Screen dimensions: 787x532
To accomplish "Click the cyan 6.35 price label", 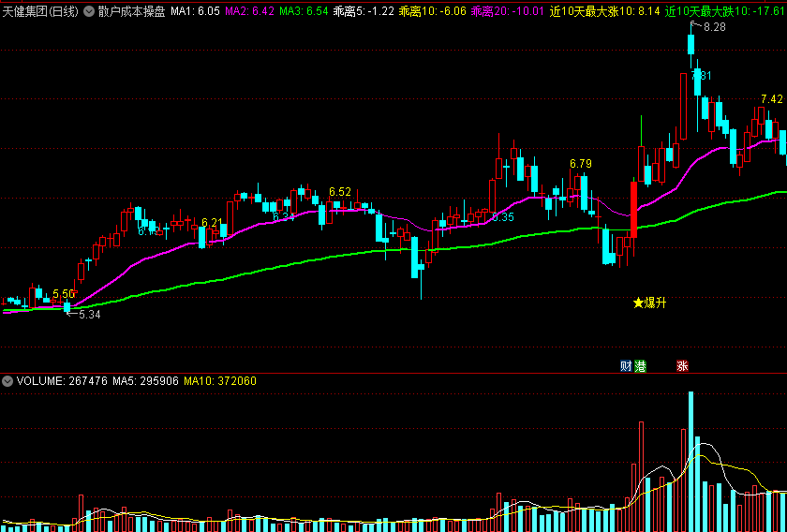I will (x=503, y=217).
